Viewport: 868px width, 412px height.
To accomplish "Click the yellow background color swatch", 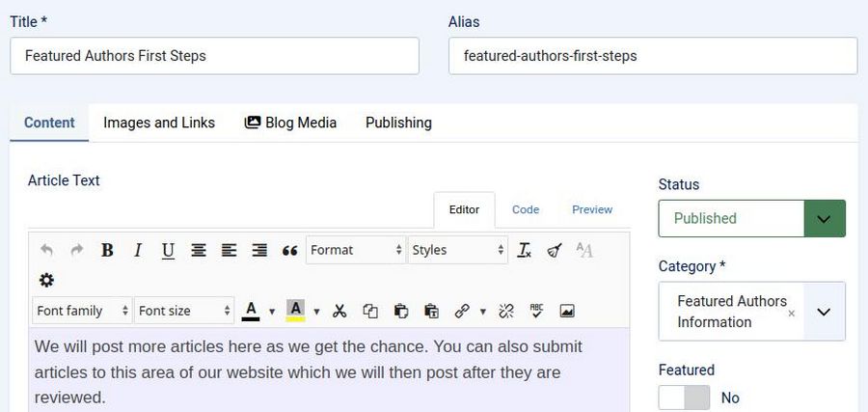I will 296,311.
